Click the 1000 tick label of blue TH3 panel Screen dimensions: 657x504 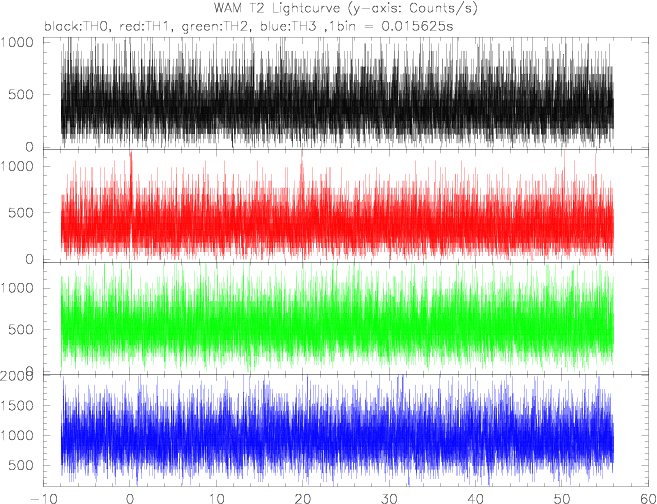coord(17,435)
